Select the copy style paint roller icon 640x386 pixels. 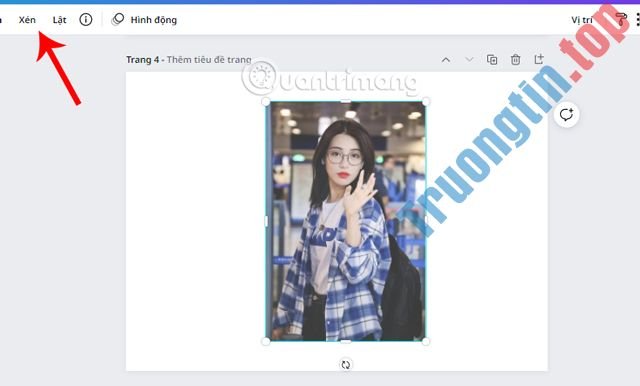pyautogui.click(x=621, y=20)
